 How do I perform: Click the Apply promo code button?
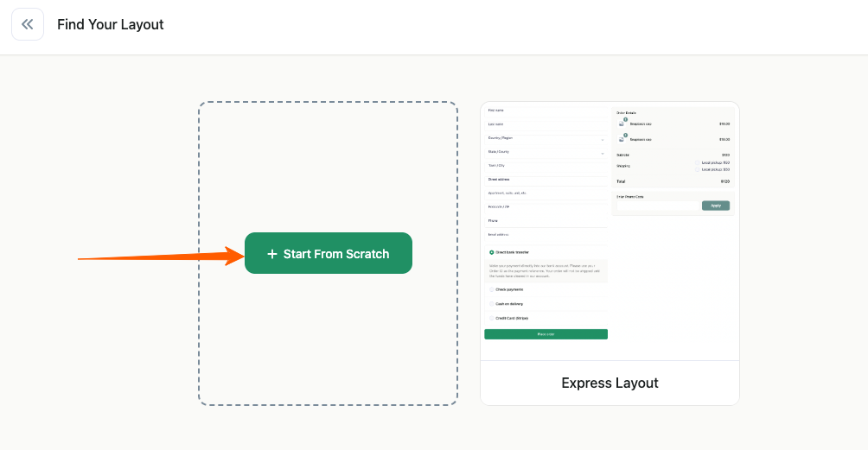[x=716, y=206]
